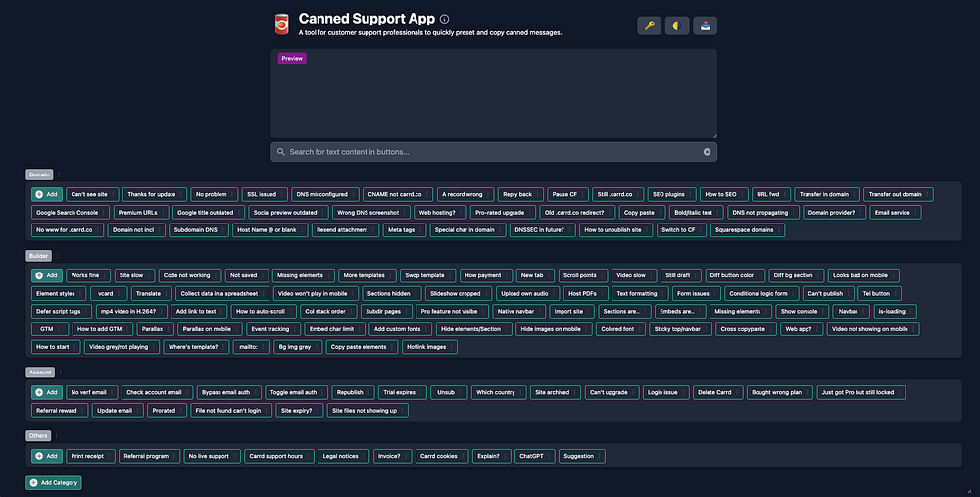The width and height of the screenshot is (980, 497).
Task: Select the Builder category label
Action: [x=39, y=256]
